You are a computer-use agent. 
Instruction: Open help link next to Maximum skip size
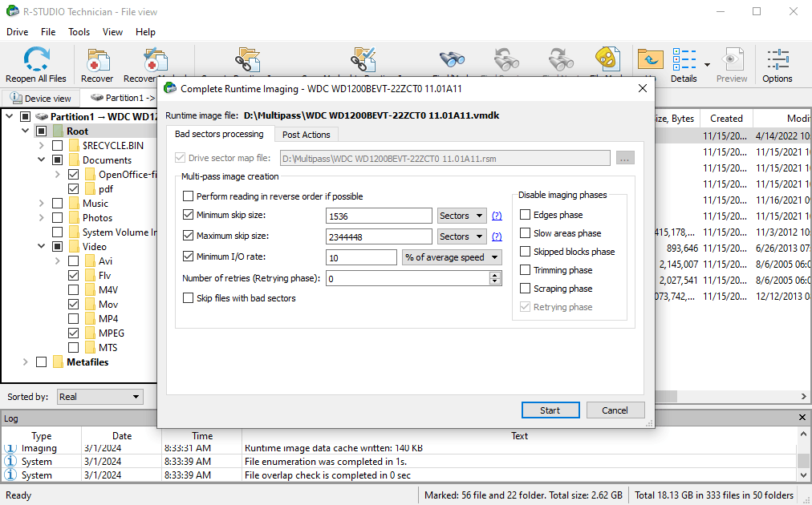coord(497,236)
